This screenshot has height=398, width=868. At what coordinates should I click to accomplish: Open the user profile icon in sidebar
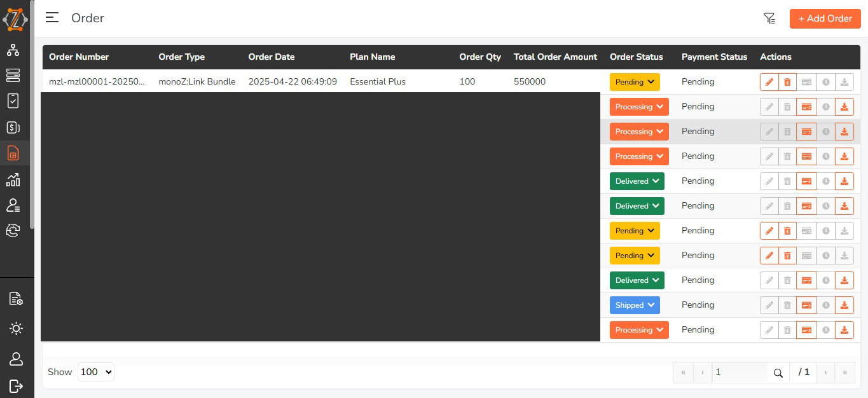[x=16, y=359]
